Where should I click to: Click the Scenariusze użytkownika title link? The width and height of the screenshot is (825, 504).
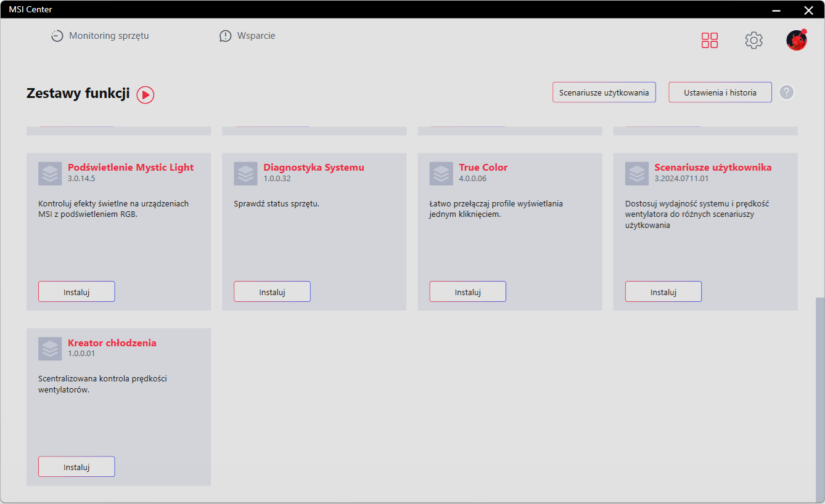tap(713, 168)
